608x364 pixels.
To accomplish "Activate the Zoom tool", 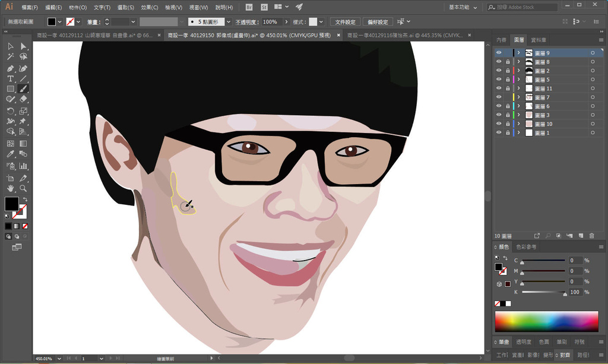I will pos(23,188).
